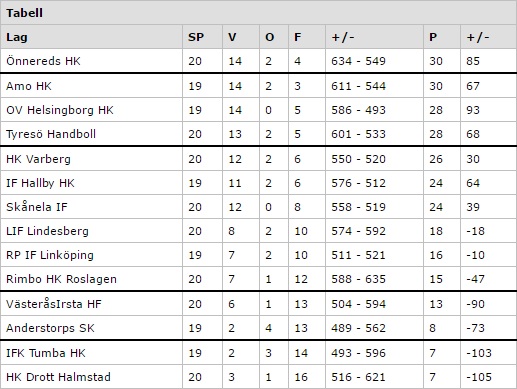Select IFK Tumba HK row

coord(258,353)
